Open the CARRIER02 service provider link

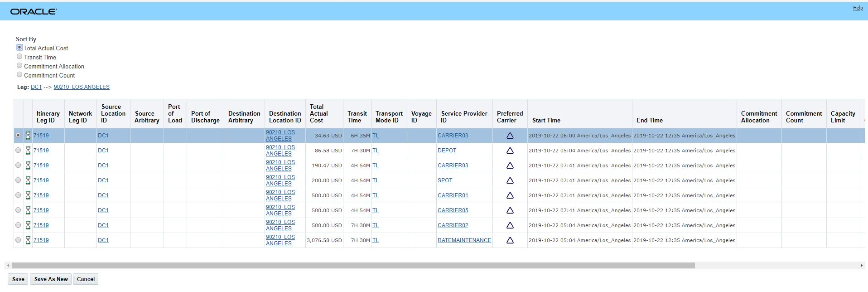[x=453, y=225]
